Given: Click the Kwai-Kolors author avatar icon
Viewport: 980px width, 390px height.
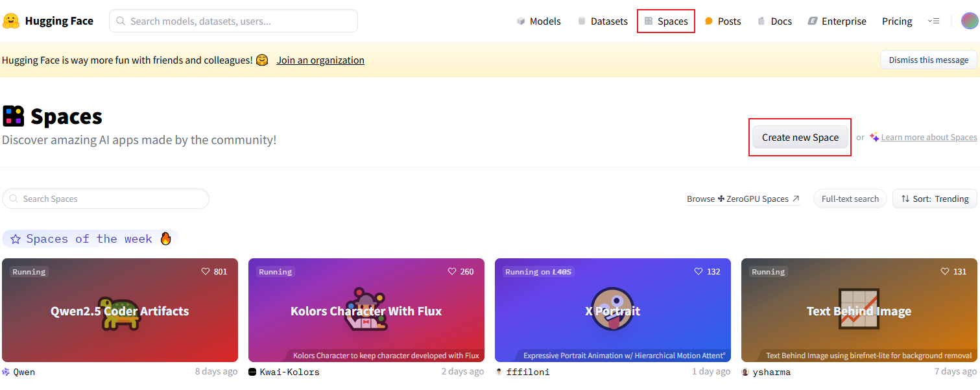Looking at the screenshot, I should point(252,372).
